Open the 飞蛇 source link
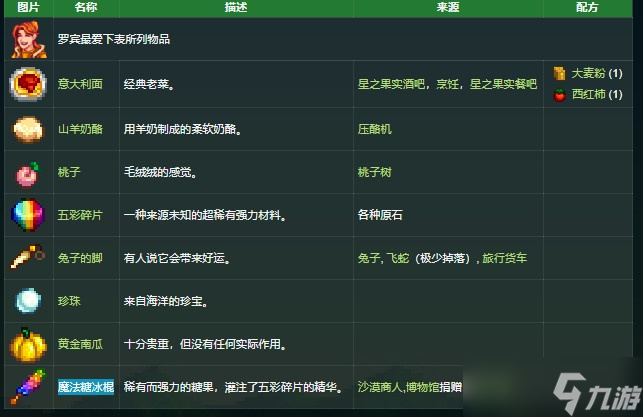643x417 pixels. tap(398, 258)
